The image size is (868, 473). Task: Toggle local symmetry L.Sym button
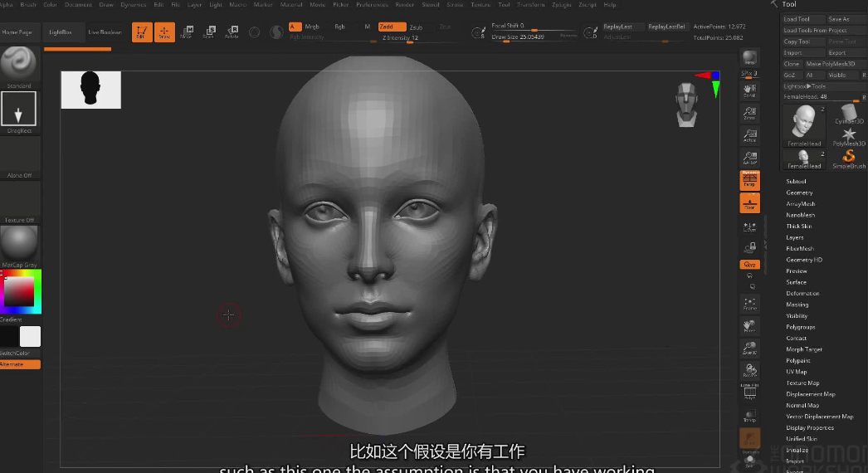click(749, 227)
